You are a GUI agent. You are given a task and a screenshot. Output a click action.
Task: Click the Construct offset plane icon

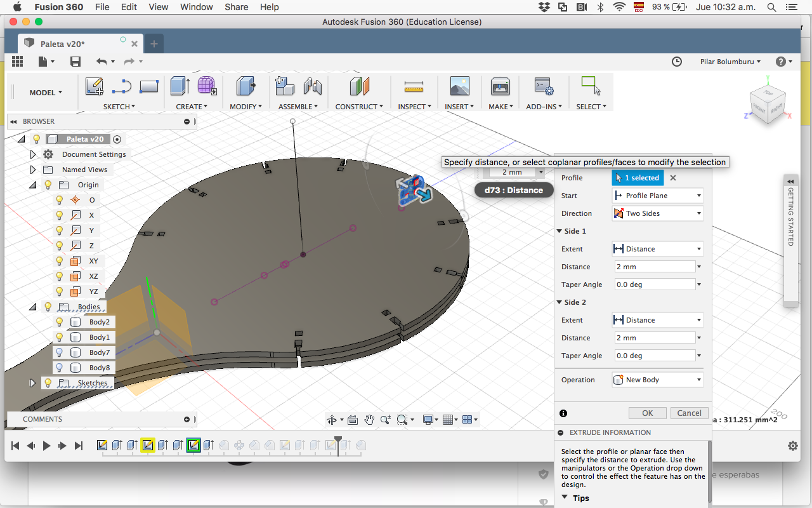359,86
